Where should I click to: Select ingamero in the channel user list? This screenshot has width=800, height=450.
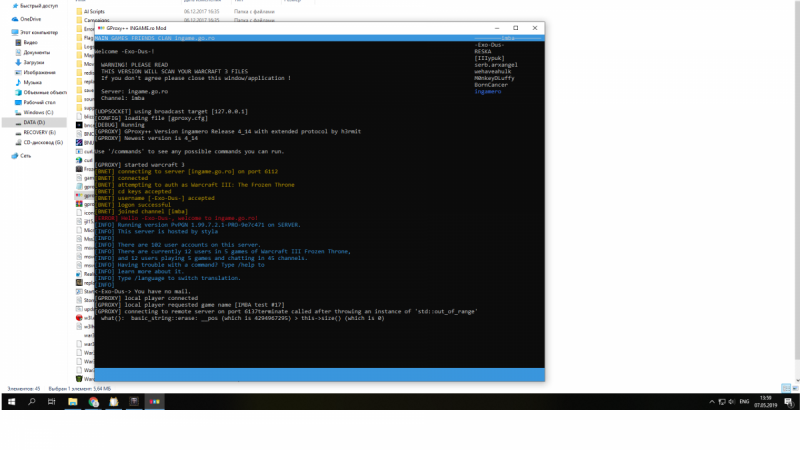(x=490, y=92)
